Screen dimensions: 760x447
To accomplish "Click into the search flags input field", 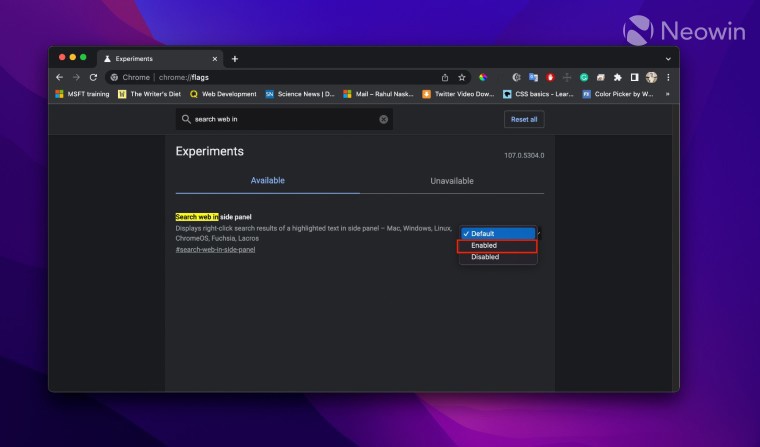I will click(280, 119).
